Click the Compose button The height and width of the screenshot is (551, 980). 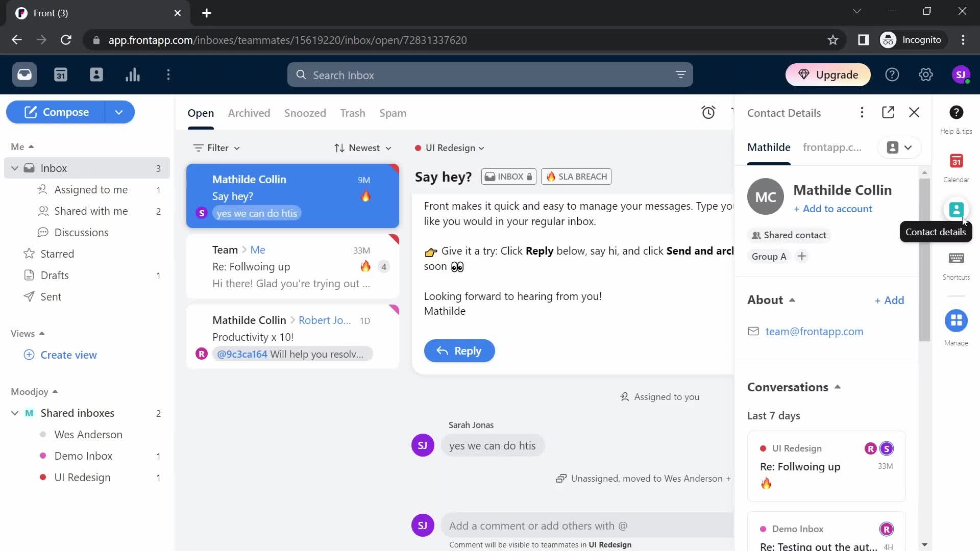(x=56, y=112)
